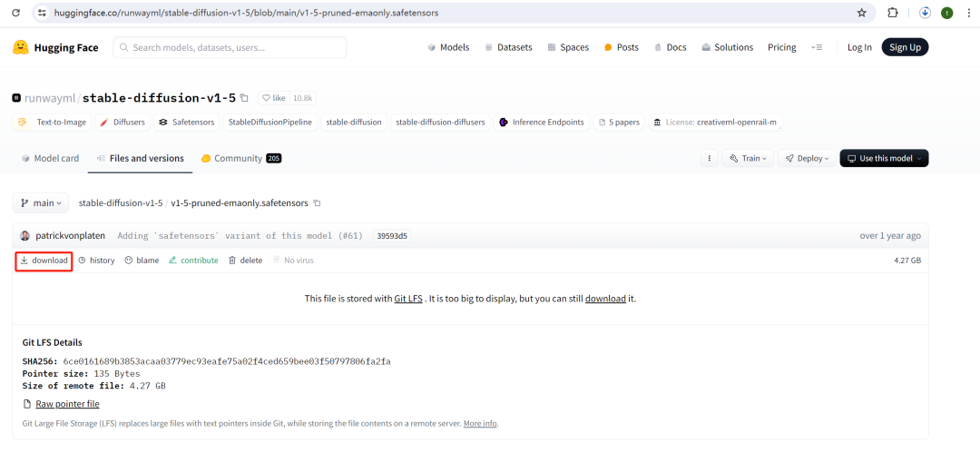Open stable-diffusion-v1-5 breadcrumb folder
980x453 pixels.
pos(121,202)
